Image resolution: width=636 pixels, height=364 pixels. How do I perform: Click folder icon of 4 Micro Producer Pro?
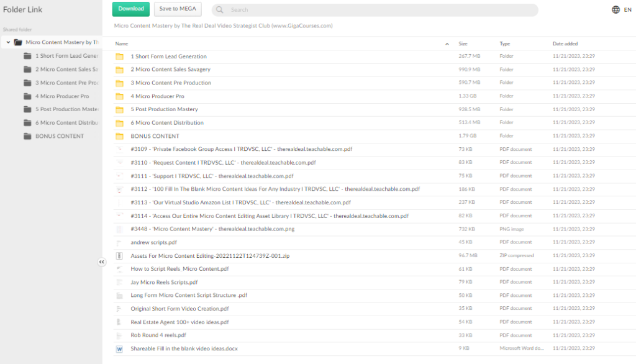tap(119, 96)
